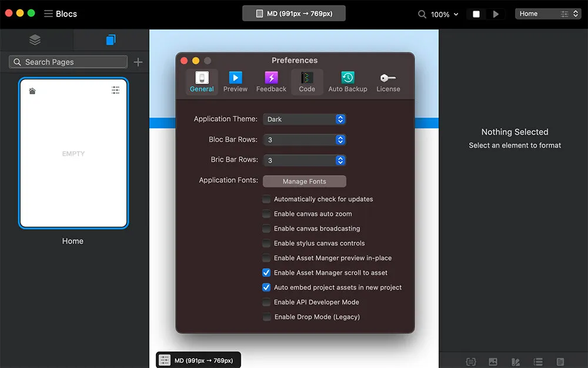Image resolution: width=588 pixels, height=368 pixels.
Task: Open the Preview preferences tab
Action: click(235, 82)
